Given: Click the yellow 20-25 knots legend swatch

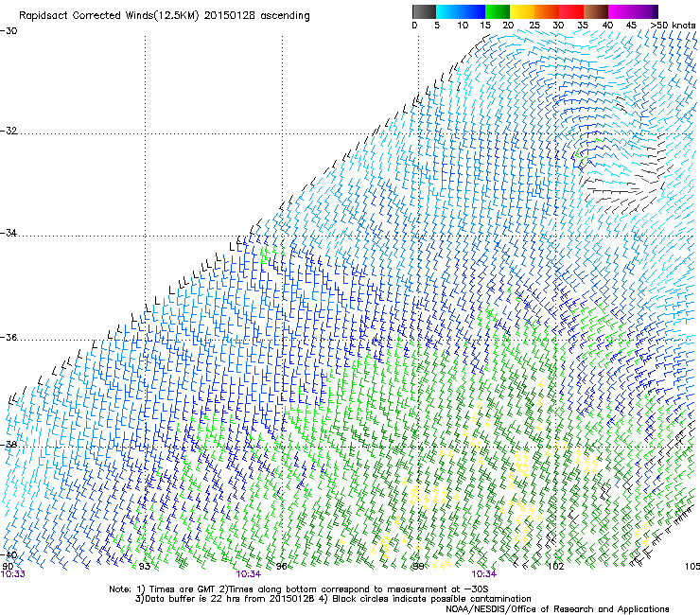Looking at the screenshot, I should (522, 11).
